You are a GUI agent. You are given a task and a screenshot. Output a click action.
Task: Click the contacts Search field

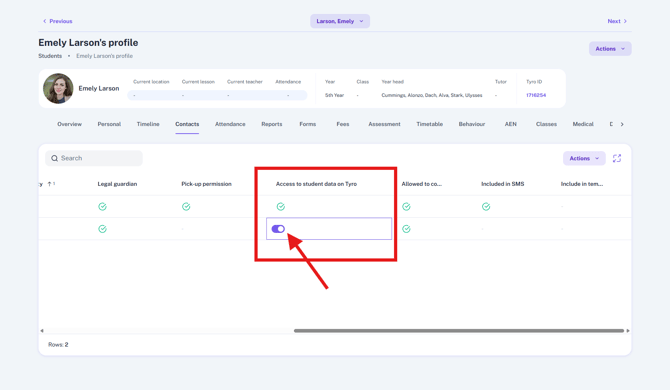click(94, 158)
